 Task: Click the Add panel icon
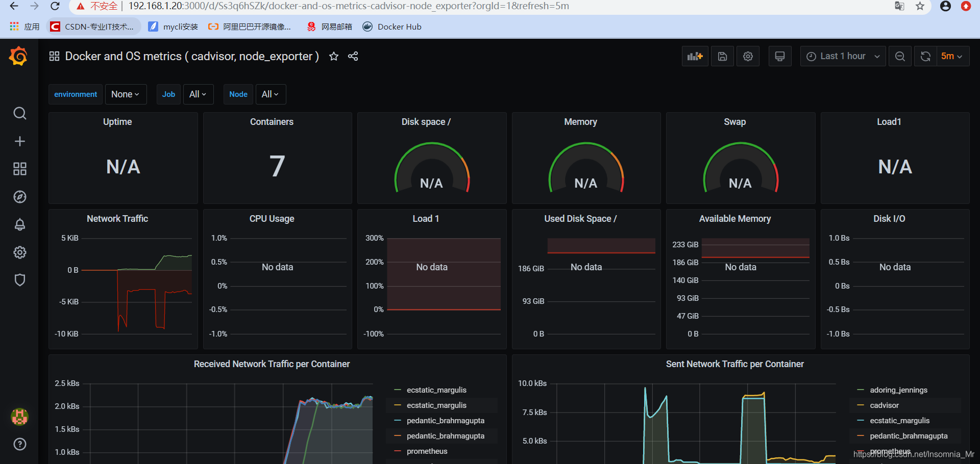point(695,56)
